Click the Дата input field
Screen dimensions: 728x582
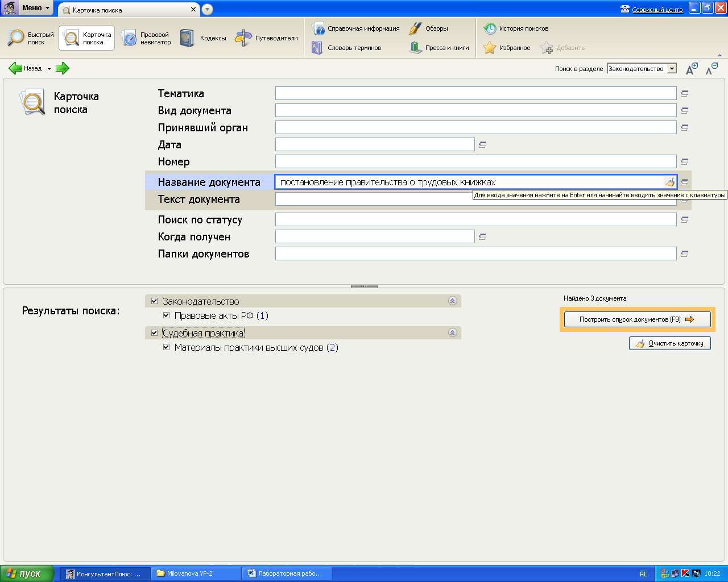(x=375, y=144)
